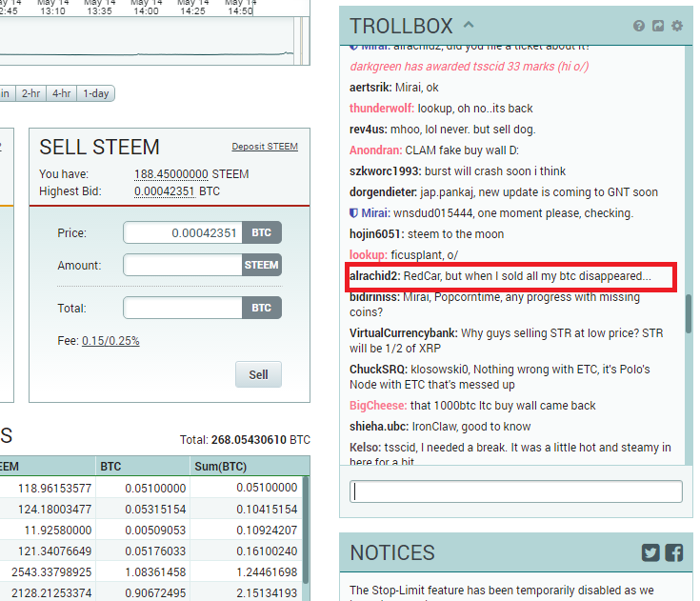Image resolution: width=700 pixels, height=601 pixels.
Task: Select order row with 121.34076649 STEEM
Action: click(150, 551)
